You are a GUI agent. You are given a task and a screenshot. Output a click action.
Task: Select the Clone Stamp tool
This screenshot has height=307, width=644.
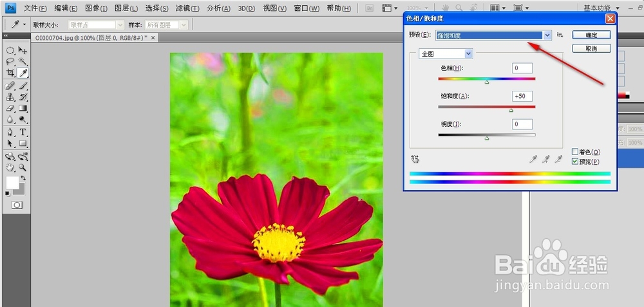point(10,97)
